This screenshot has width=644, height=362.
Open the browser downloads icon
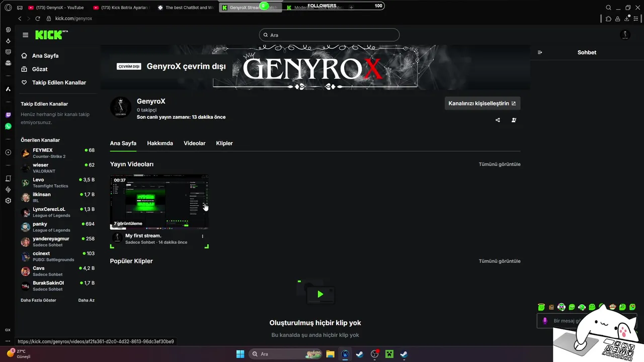(627, 19)
